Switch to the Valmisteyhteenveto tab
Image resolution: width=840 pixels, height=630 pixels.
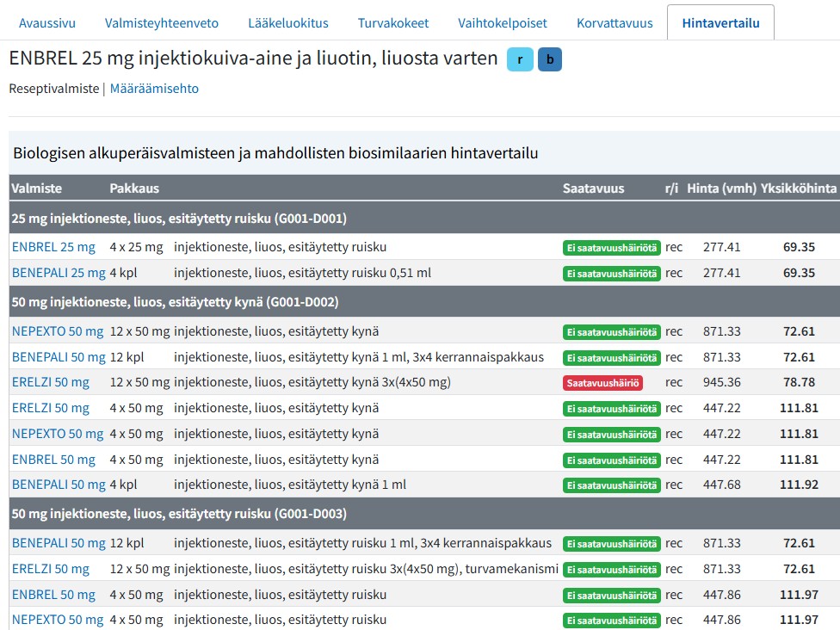coord(162,23)
